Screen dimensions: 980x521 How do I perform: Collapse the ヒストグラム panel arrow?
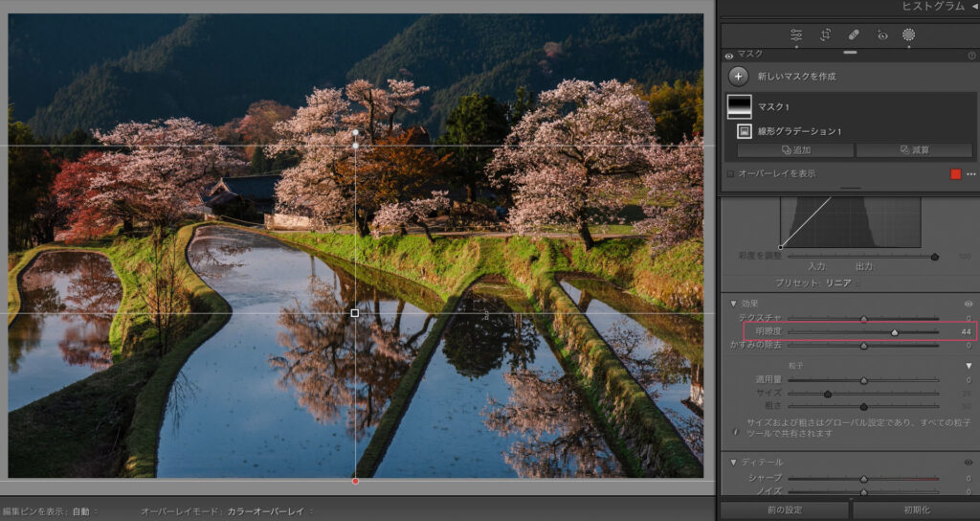[973, 7]
